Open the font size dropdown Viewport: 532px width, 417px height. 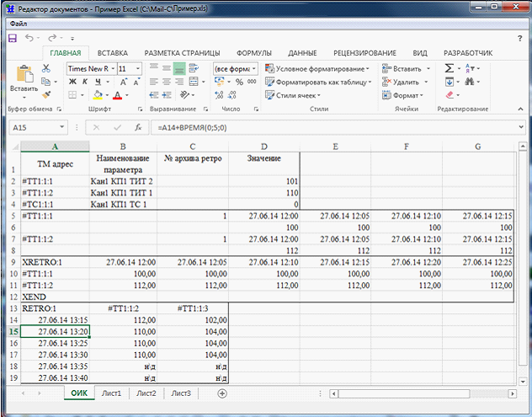click(x=139, y=68)
